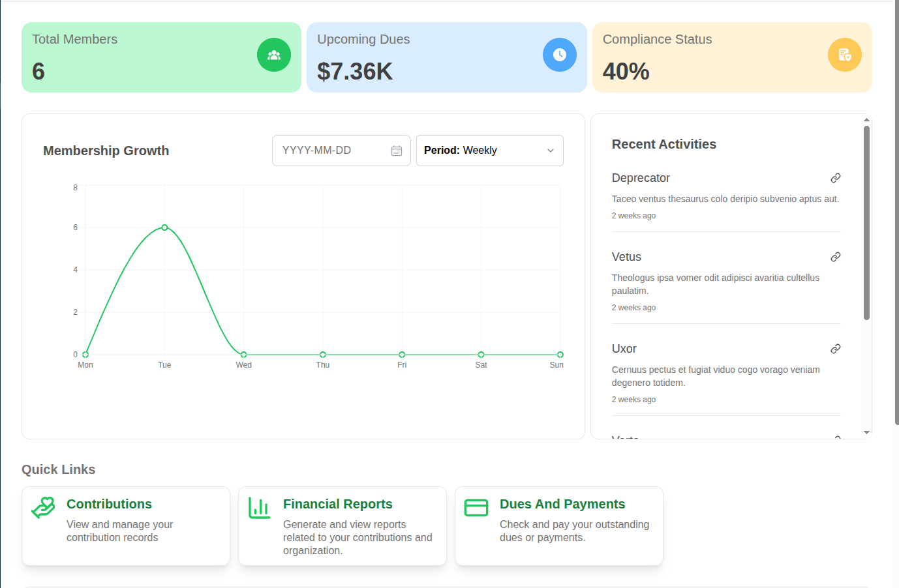The image size is (899, 588).
Task: Click the Tue data point on growth chart
Action: [x=164, y=228]
